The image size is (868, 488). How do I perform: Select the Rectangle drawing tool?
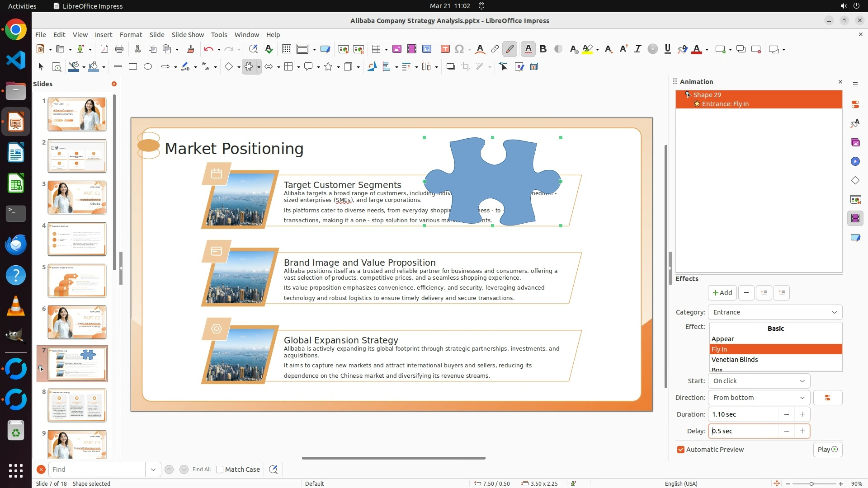[132, 67]
